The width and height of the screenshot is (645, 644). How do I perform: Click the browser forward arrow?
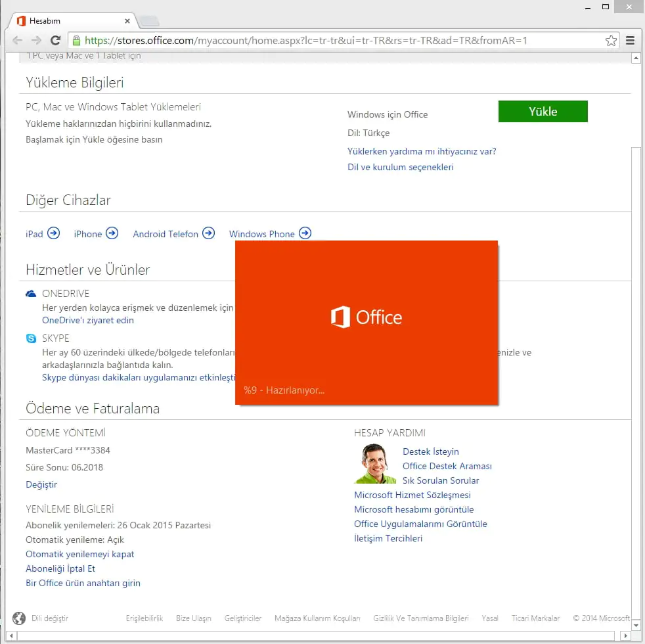36,40
